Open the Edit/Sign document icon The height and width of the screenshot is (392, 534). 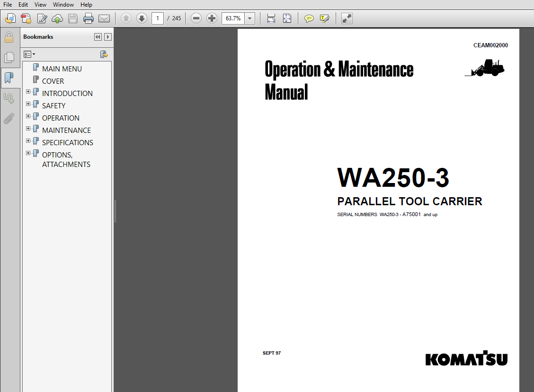[x=42, y=18]
